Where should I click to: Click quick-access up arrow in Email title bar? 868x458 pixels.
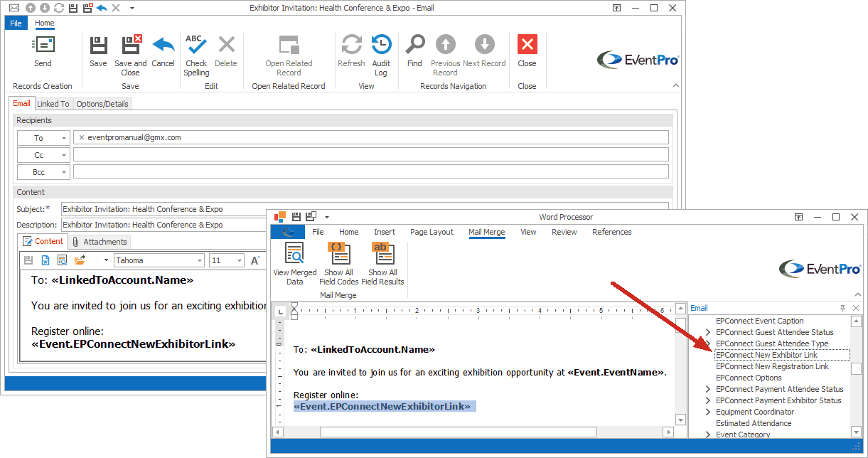tap(31, 8)
